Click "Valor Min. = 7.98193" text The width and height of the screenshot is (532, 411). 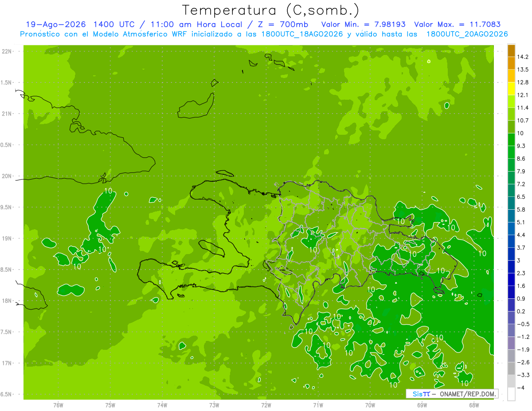[x=364, y=24]
